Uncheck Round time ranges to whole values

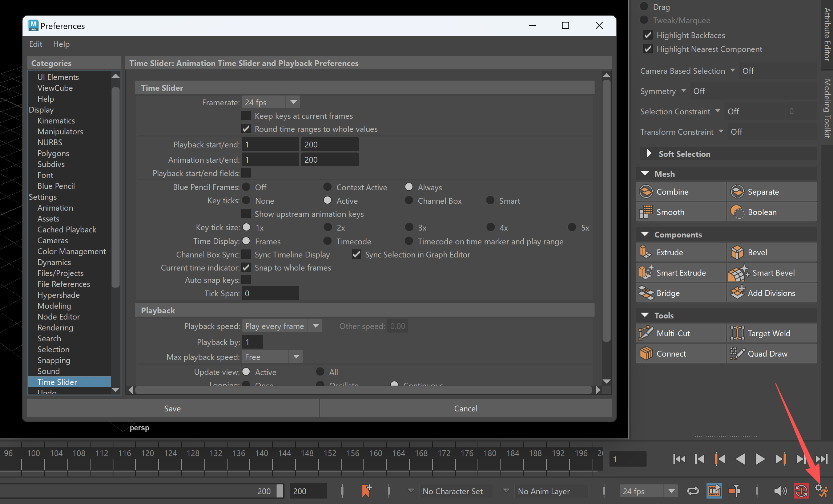[246, 129]
